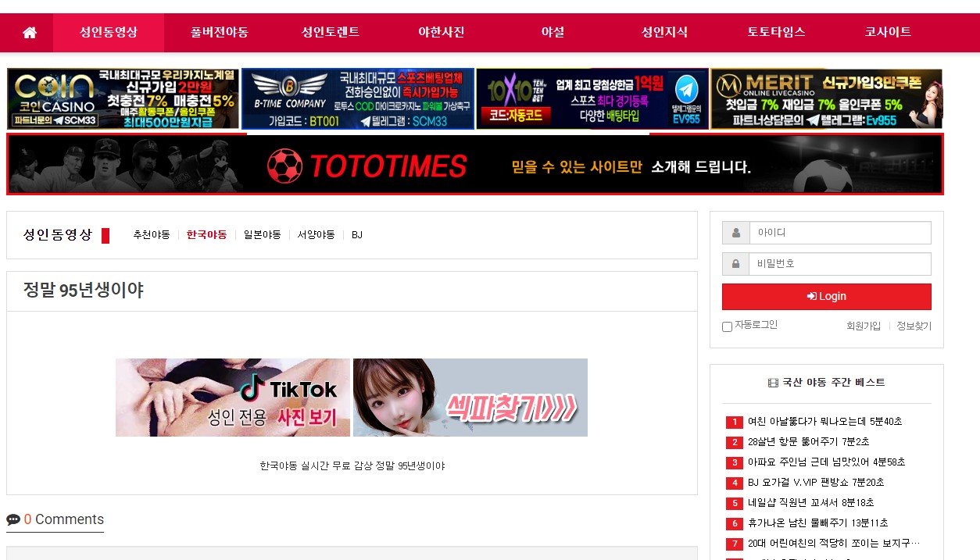Viewport: 980px width, 560px height.
Task: Open the 코사이트 menu item
Action: pos(888,33)
